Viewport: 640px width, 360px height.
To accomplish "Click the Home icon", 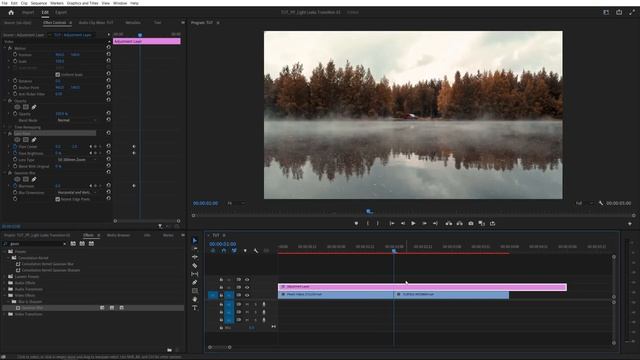I will (11, 12).
